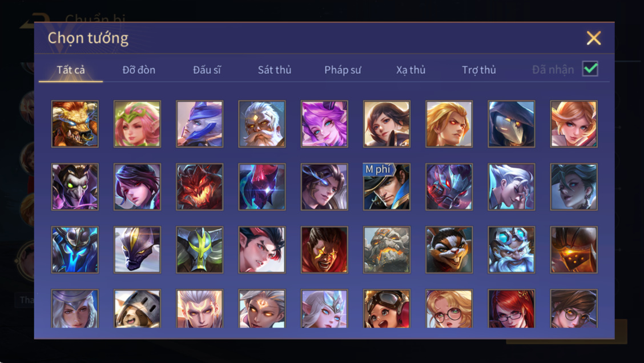Open the 'Đấu sĩ' tab
This screenshot has height=363, width=644.
[207, 70]
